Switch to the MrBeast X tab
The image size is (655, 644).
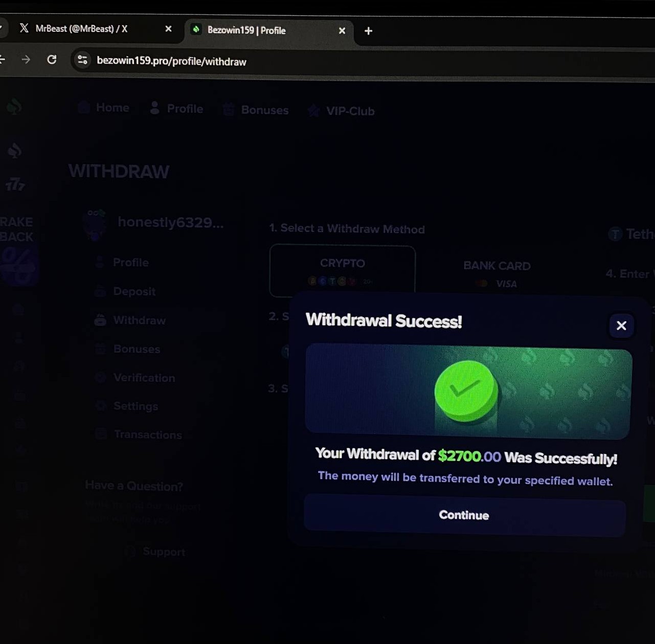tap(82, 29)
